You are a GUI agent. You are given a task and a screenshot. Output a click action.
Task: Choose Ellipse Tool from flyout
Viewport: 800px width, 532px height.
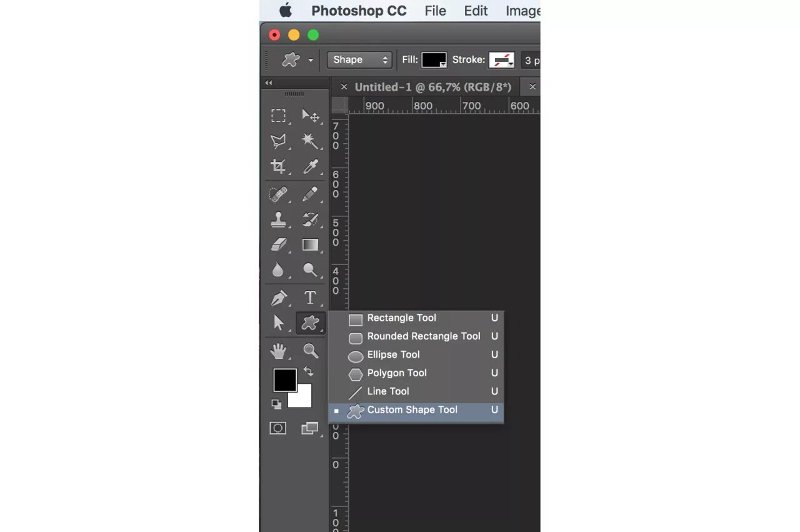[x=416, y=355]
